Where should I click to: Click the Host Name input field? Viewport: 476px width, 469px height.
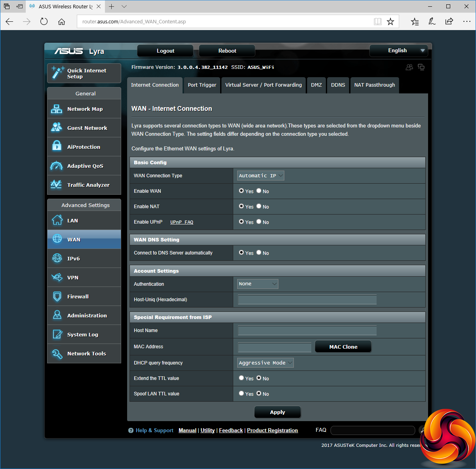307,330
